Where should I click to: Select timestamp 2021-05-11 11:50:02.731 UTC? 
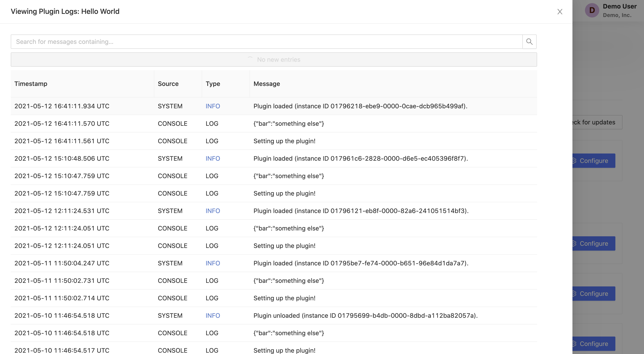coord(62,281)
